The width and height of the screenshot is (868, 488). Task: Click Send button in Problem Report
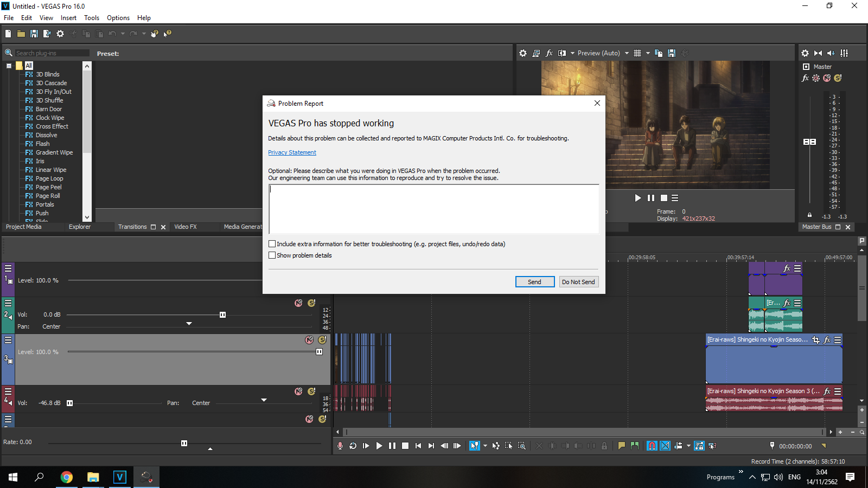coord(535,282)
